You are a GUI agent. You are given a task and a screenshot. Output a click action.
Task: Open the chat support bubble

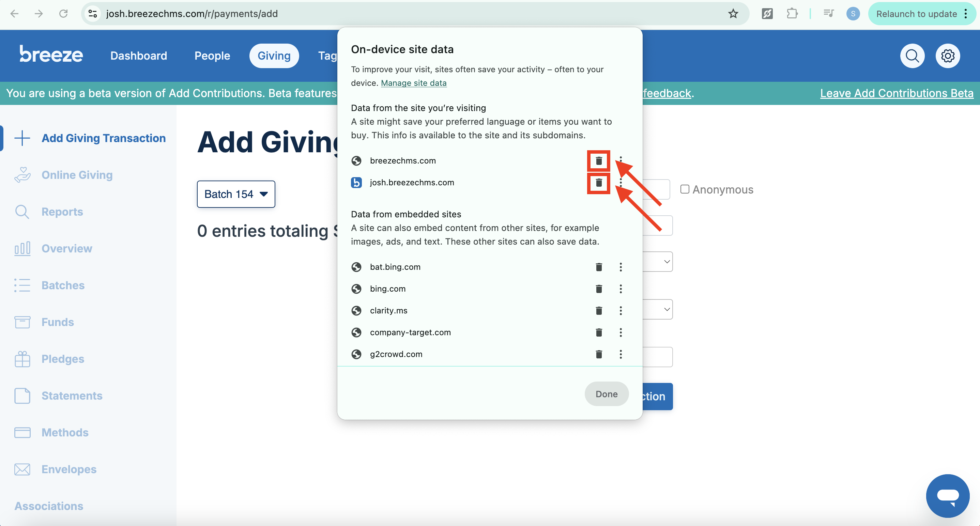tap(947, 496)
